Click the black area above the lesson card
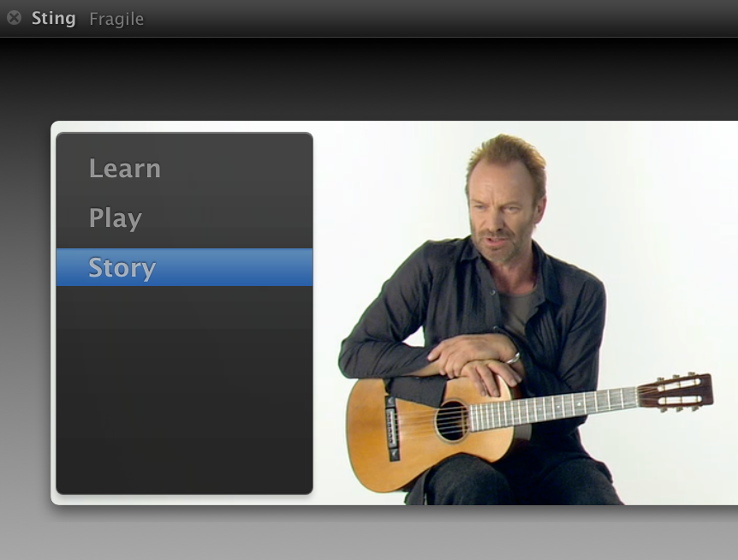 [369, 78]
